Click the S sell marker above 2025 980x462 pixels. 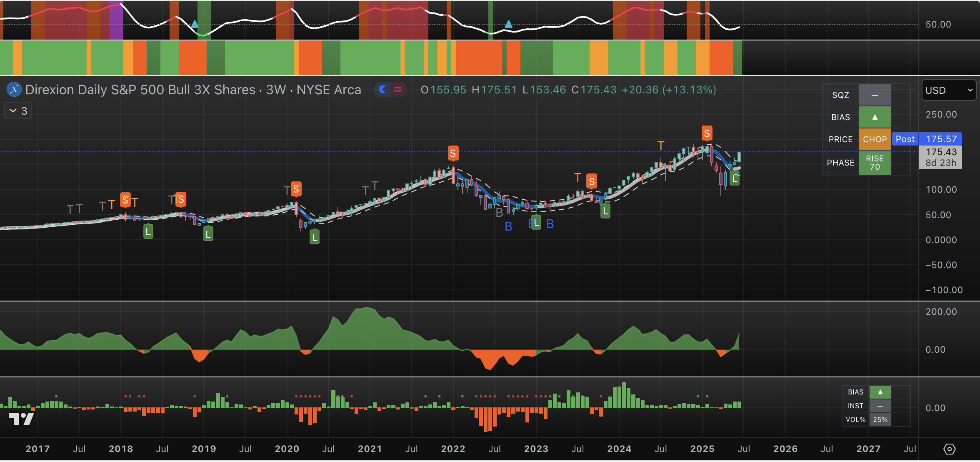click(x=707, y=133)
